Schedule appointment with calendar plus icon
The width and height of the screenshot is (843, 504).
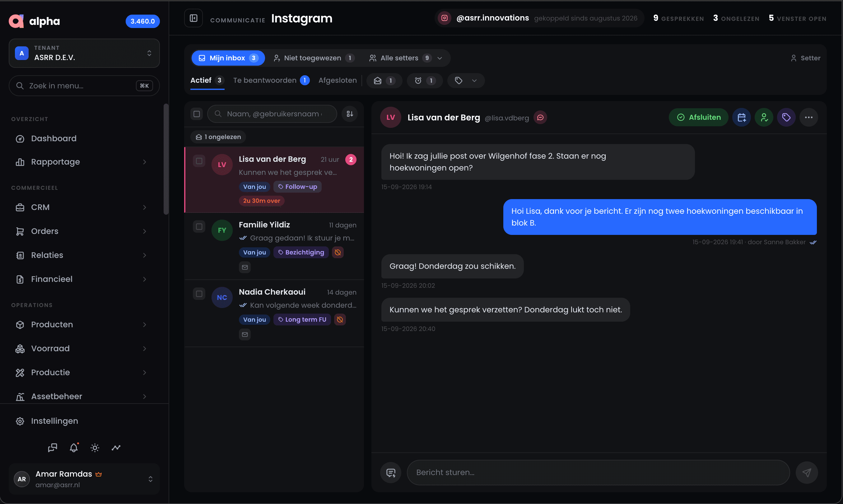pyautogui.click(x=742, y=118)
